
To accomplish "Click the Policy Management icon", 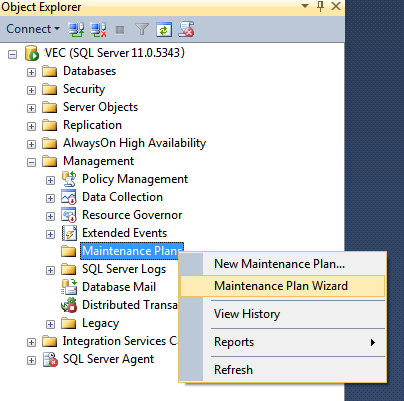I will (69, 179).
